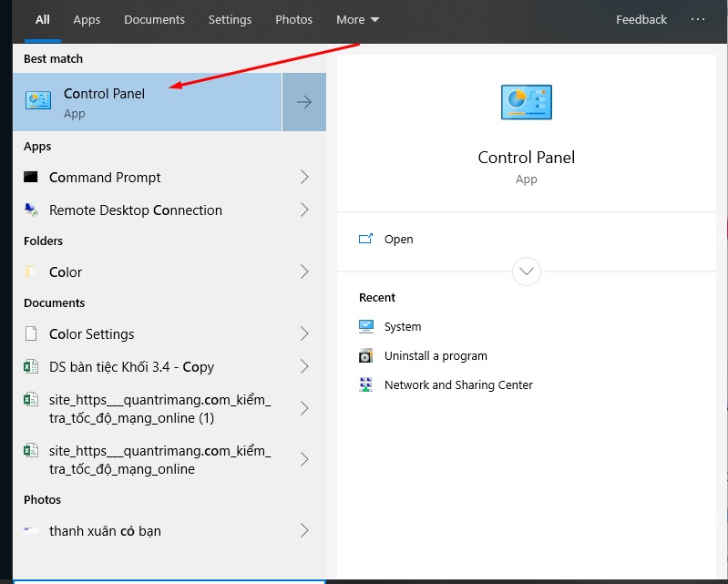Click the Network and Sharing Center icon
This screenshot has height=584, width=728.
(x=366, y=385)
